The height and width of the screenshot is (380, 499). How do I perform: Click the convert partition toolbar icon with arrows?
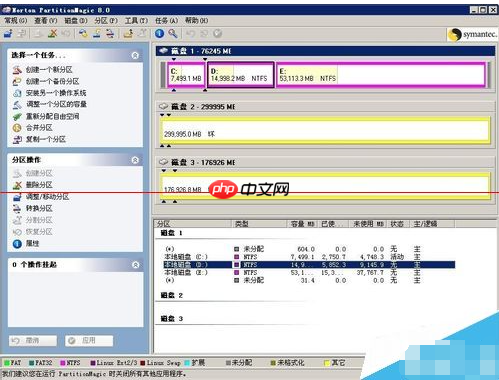pyautogui.click(x=110, y=33)
